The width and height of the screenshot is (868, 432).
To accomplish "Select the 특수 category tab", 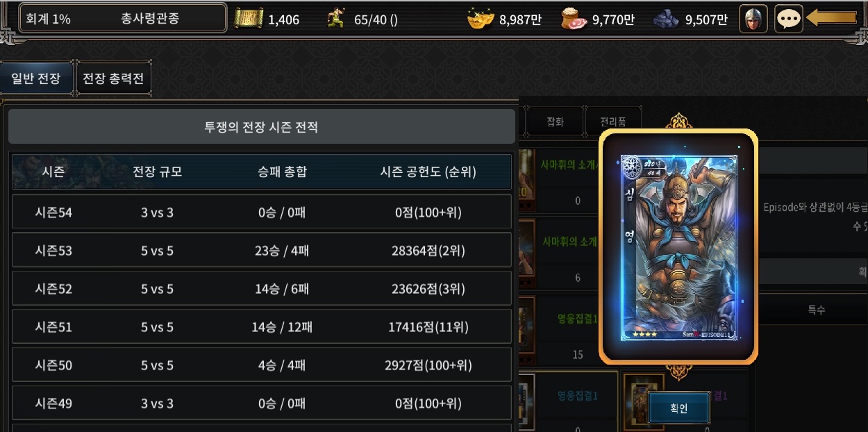I will pos(816,310).
